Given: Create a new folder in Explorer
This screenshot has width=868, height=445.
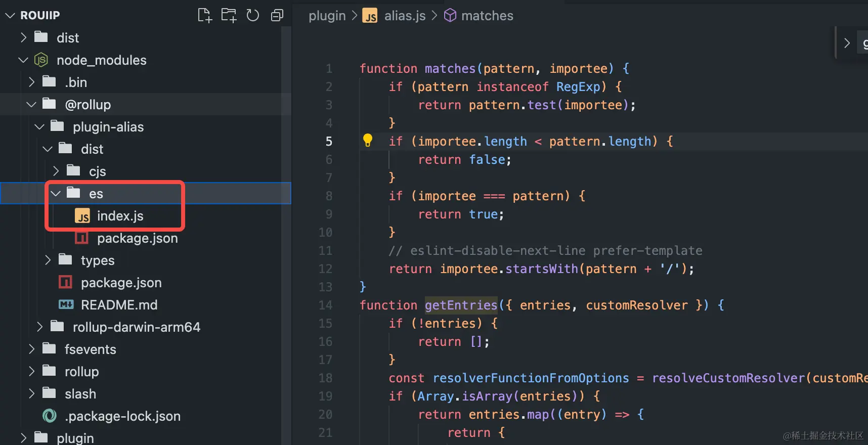Looking at the screenshot, I should pos(229,16).
